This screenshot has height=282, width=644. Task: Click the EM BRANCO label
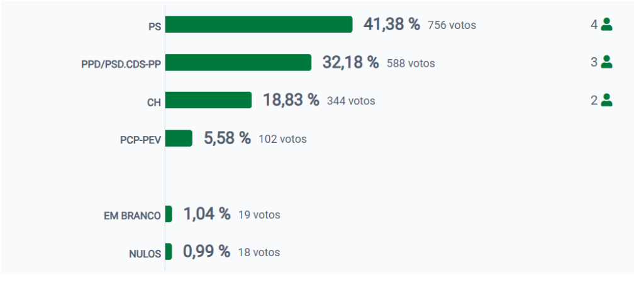point(132,215)
